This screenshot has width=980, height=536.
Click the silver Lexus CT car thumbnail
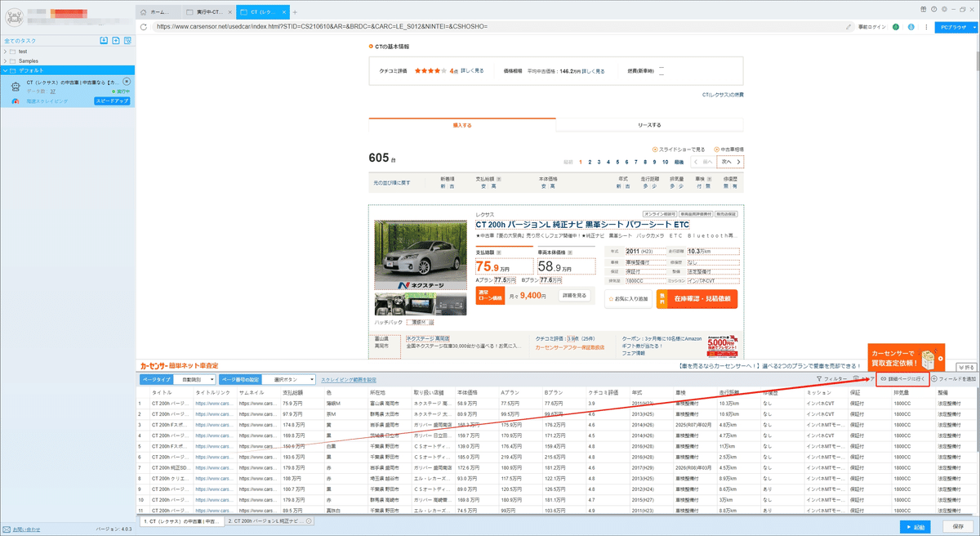(x=421, y=256)
